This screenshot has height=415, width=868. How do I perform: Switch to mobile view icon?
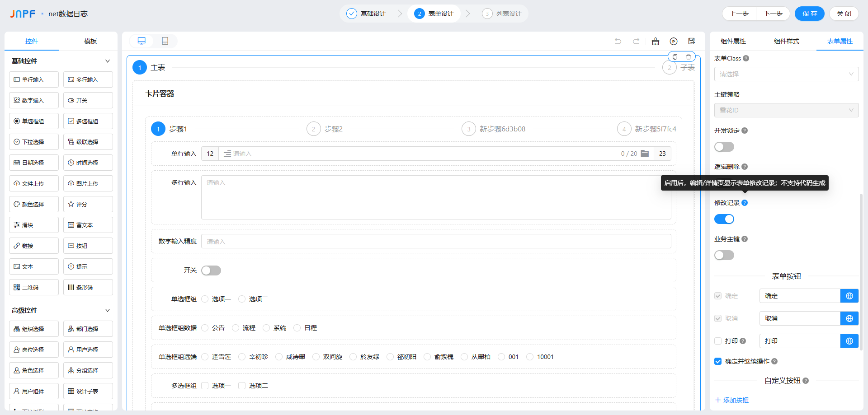pyautogui.click(x=165, y=41)
